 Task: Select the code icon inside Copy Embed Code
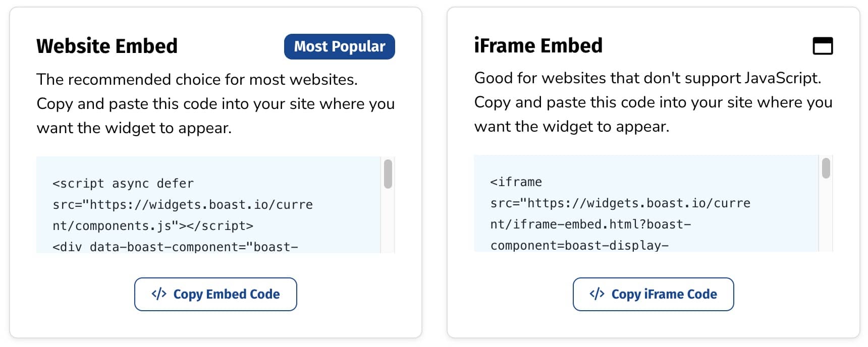click(159, 294)
